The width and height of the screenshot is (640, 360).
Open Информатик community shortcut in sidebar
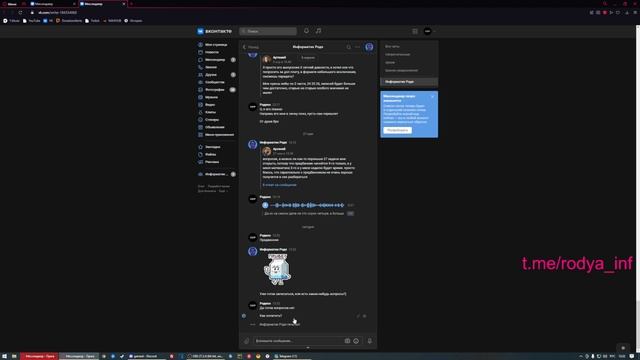(x=216, y=174)
